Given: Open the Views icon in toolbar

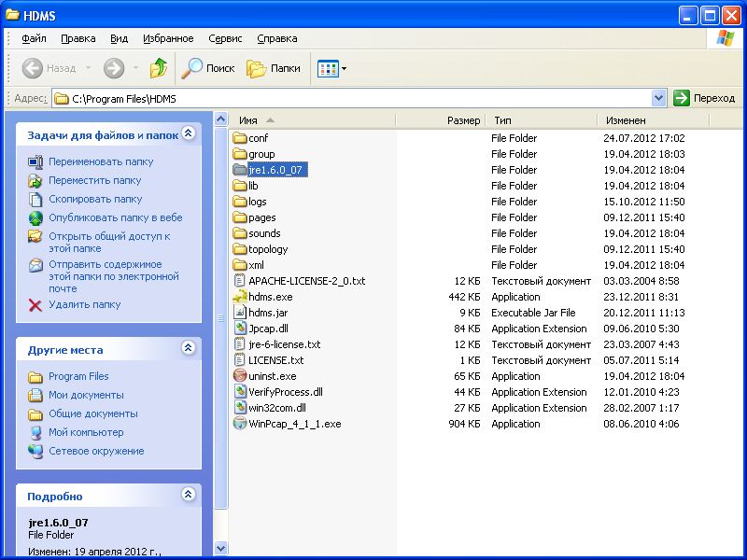Looking at the screenshot, I should 328,68.
